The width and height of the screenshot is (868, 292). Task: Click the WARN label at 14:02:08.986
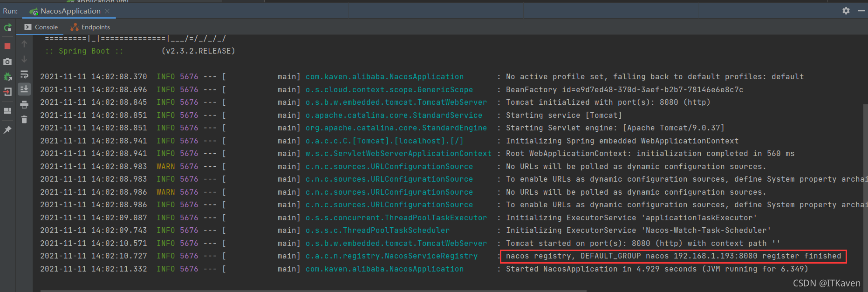pos(165,192)
